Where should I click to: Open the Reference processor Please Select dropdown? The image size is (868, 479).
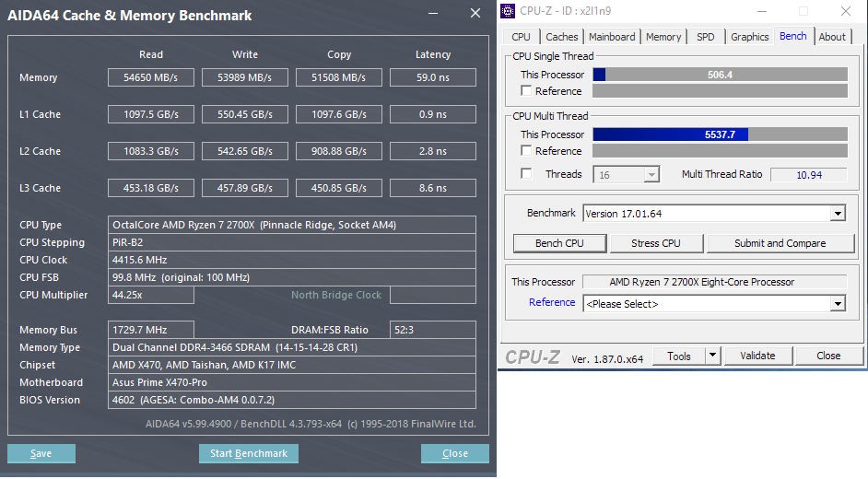tap(839, 304)
